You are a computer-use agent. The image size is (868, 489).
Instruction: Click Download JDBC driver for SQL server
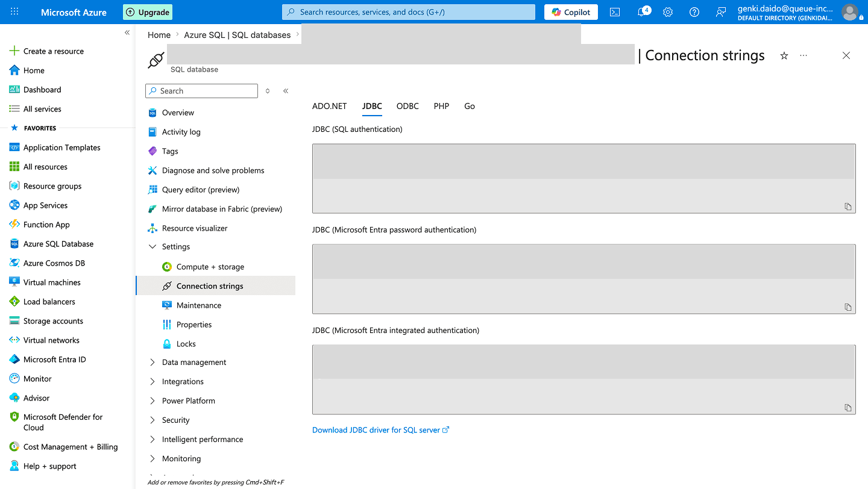381,430
